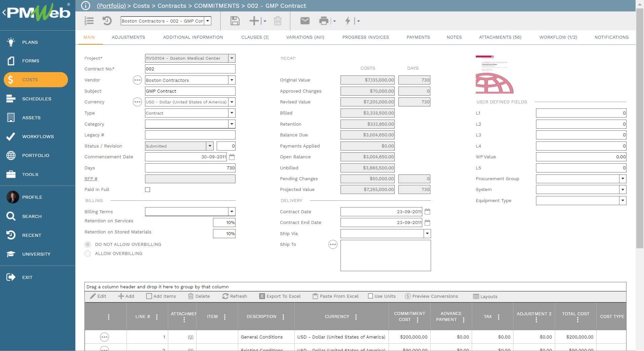Open the Attachments (56) tab

coord(500,37)
